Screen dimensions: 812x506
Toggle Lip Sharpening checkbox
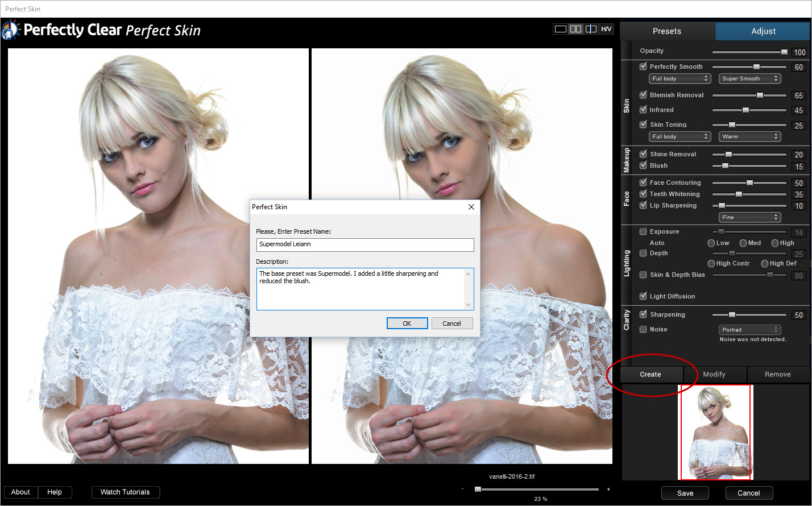pos(643,205)
